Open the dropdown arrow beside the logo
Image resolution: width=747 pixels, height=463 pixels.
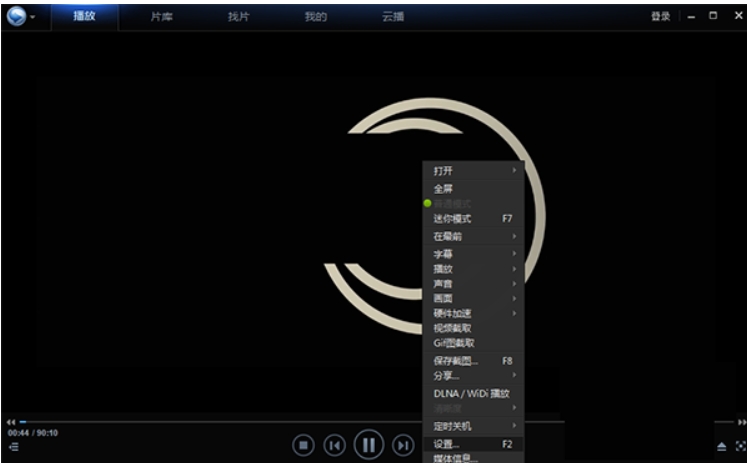(34, 18)
